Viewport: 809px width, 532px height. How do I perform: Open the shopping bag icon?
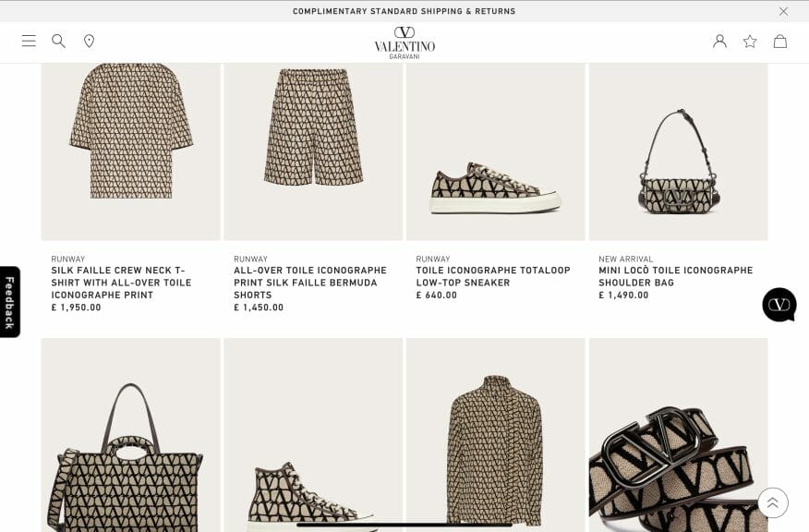point(780,42)
